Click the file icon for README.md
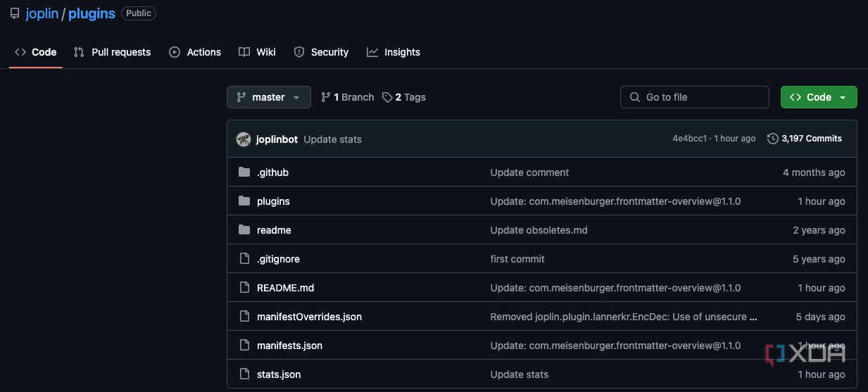 (244, 288)
